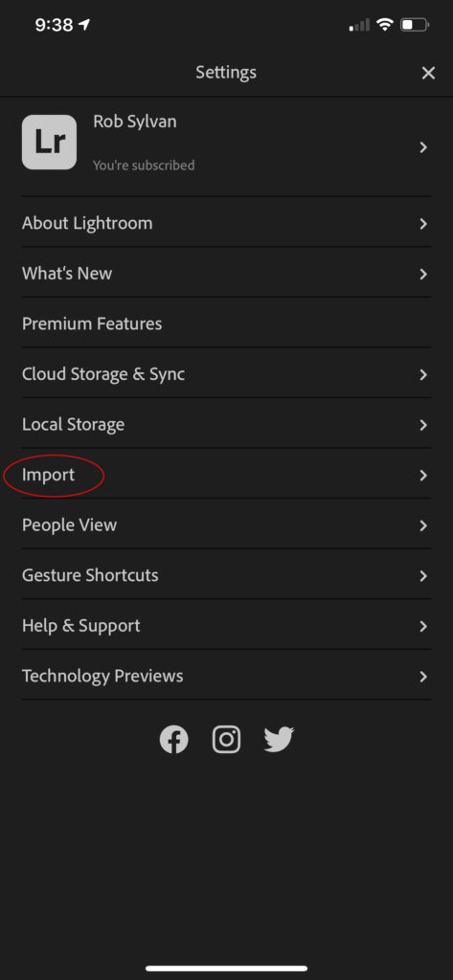Expand chevron on Local Storage row
The width and height of the screenshot is (453, 980).
tap(423, 425)
